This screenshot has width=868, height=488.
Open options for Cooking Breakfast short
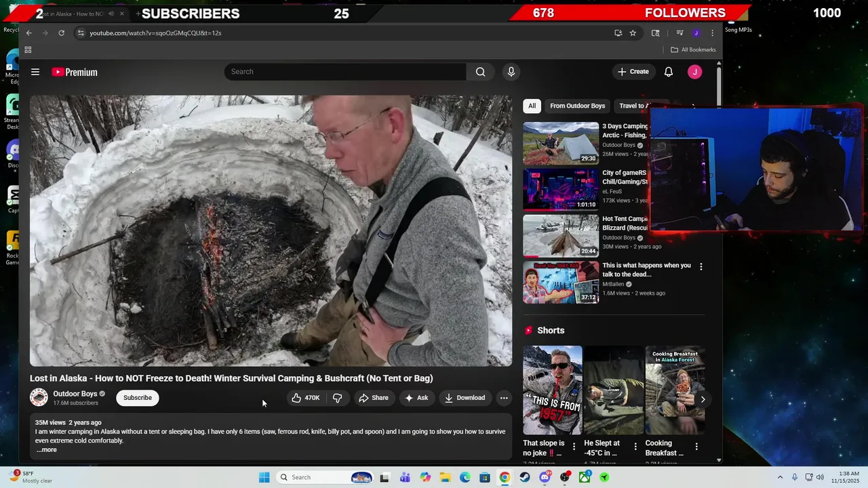click(696, 446)
